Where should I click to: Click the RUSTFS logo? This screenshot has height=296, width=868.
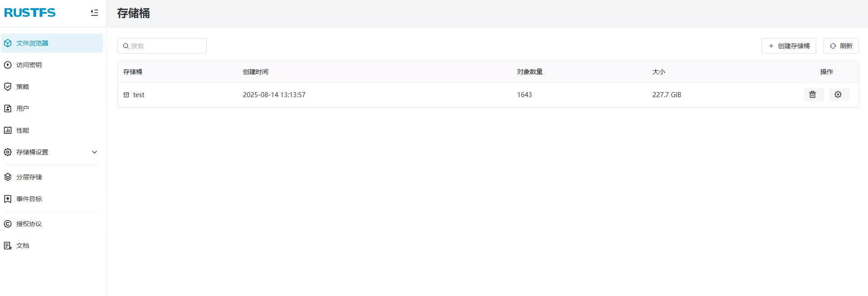pos(30,13)
